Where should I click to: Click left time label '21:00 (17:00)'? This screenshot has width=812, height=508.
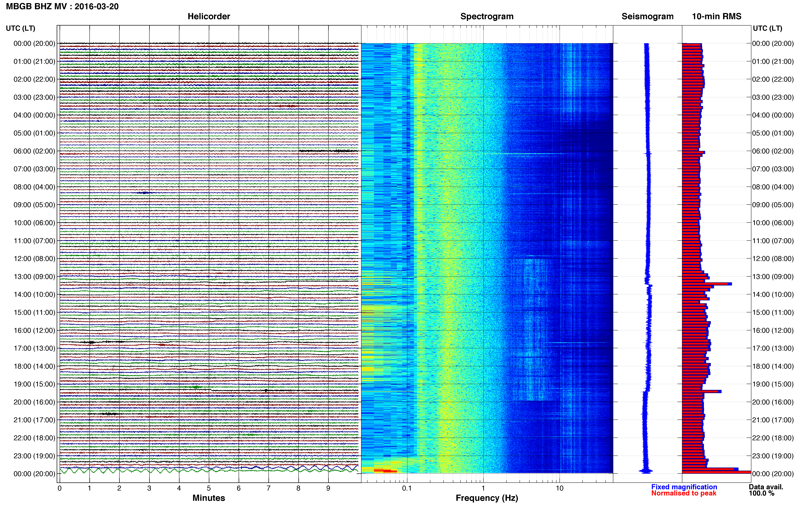34,420
